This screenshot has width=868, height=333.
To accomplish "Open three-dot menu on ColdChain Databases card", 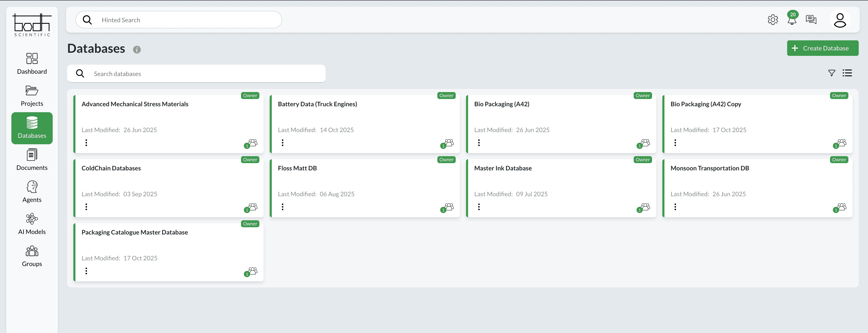I will 86,207.
